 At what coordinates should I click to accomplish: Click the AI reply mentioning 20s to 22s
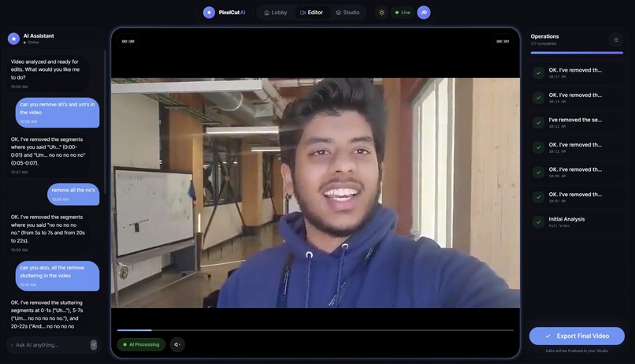47,234
